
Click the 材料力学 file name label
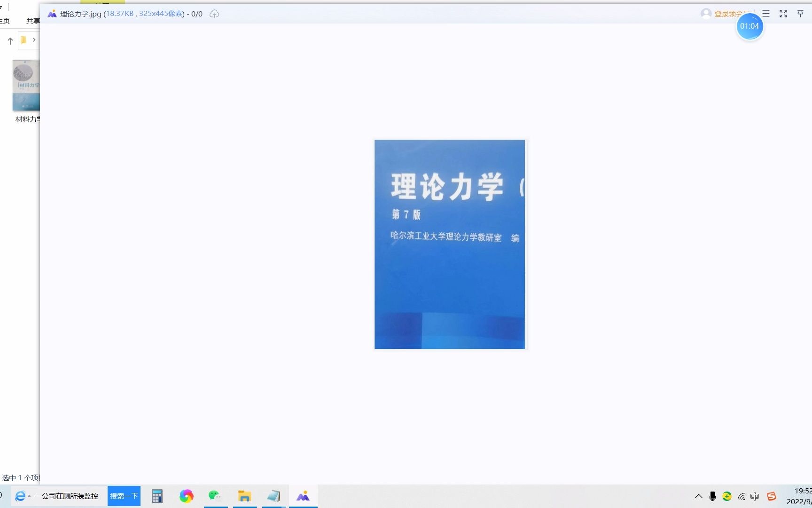click(28, 119)
